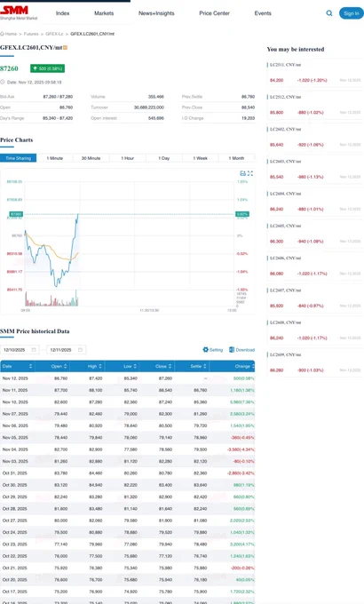The height and width of the screenshot is (604, 364).
Task: Click the Nov 04, 2025 table row date
Action: pos(15,449)
